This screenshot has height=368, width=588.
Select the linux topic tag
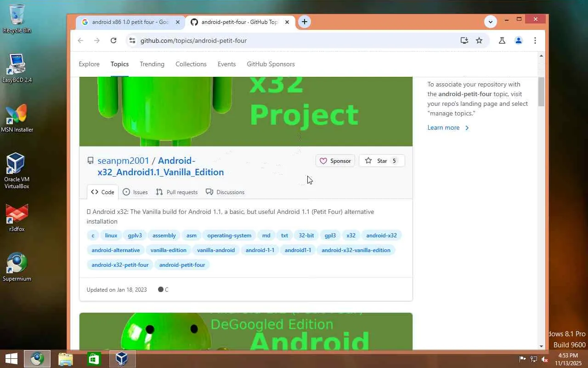pos(111,236)
